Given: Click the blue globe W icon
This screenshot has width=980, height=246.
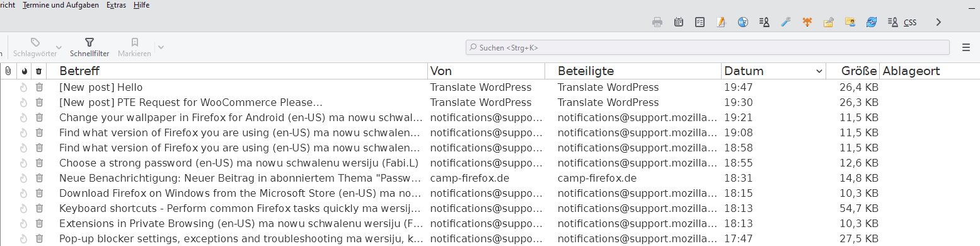Looking at the screenshot, I should pos(743,22).
